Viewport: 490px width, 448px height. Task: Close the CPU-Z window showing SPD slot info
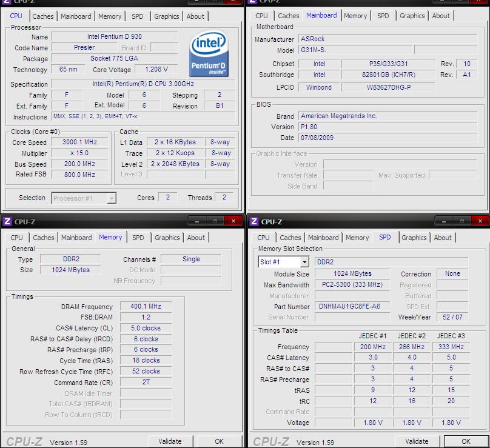point(479,221)
